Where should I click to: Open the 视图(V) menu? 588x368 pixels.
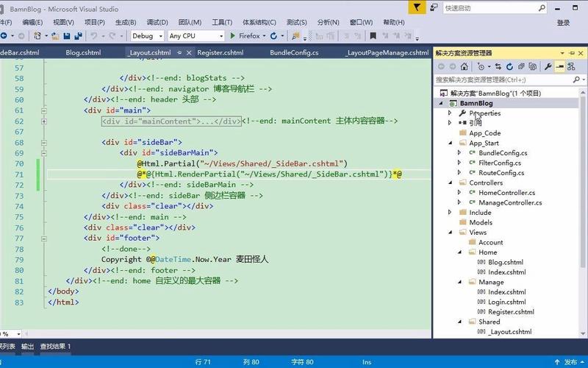point(63,23)
